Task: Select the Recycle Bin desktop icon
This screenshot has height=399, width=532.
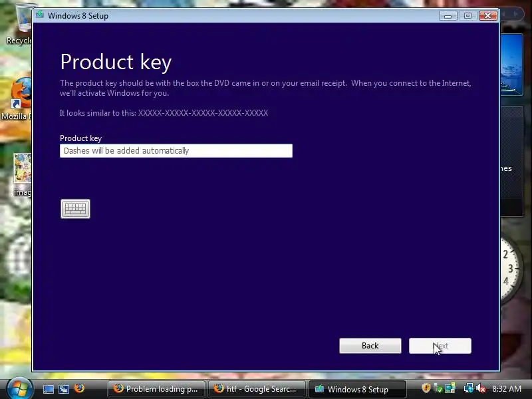Action: (x=21, y=24)
